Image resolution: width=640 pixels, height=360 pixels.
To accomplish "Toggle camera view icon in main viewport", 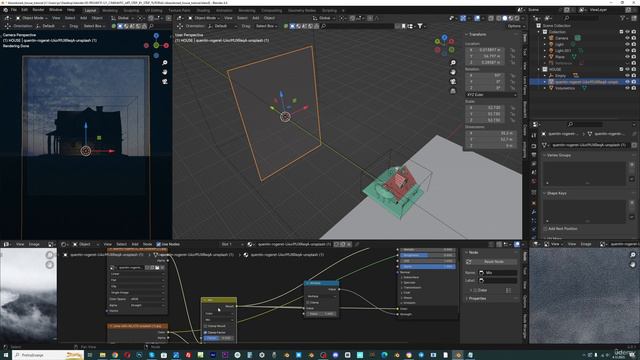I will point(453,81).
